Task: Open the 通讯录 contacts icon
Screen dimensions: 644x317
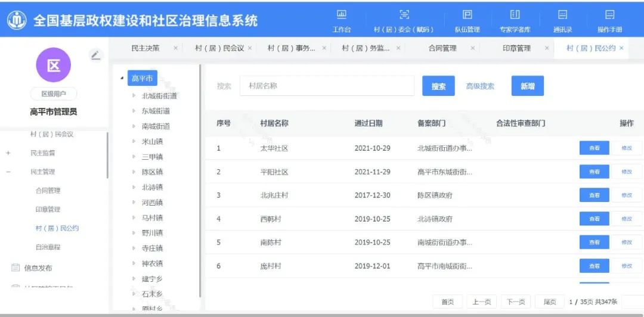Action: point(562,20)
